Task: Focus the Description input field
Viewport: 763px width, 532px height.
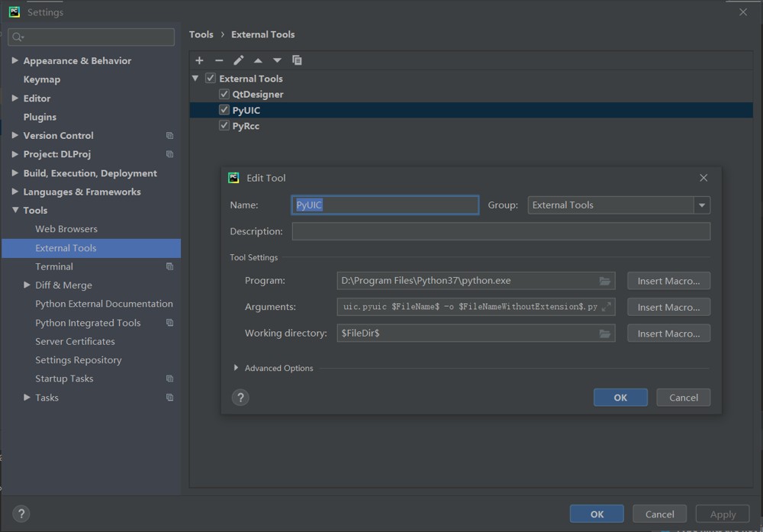Action: pyautogui.click(x=501, y=232)
